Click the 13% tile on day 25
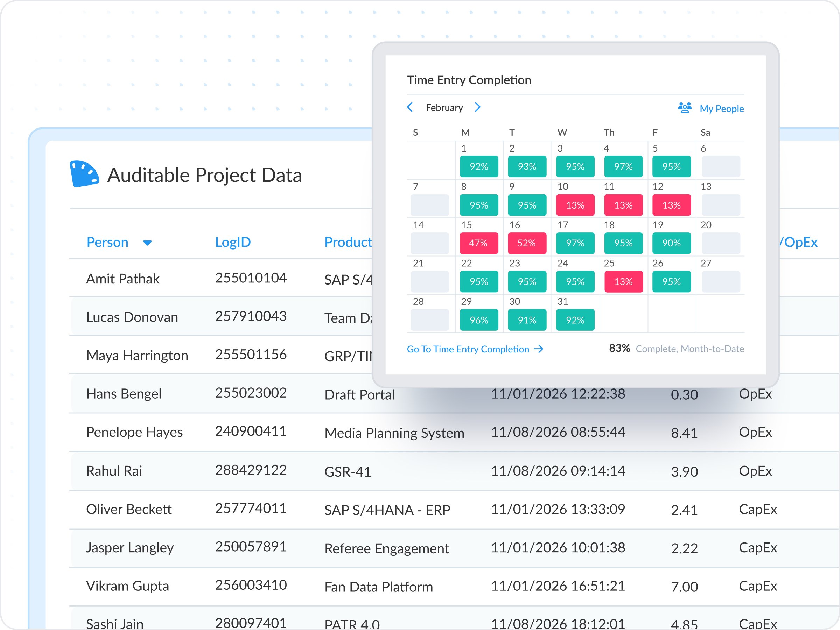This screenshot has width=840, height=630. pyautogui.click(x=623, y=281)
